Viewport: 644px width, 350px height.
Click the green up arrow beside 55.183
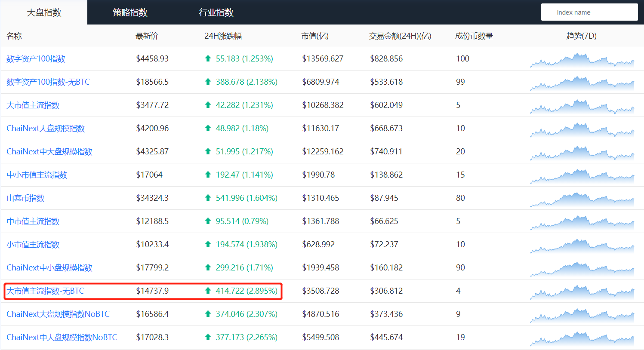[208, 58]
